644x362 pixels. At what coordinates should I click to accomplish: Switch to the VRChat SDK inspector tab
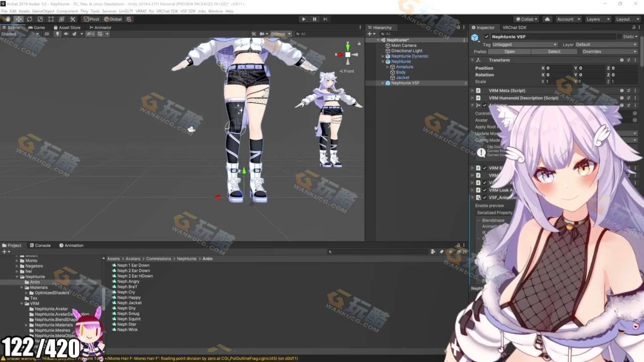click(x=514, y=28)
